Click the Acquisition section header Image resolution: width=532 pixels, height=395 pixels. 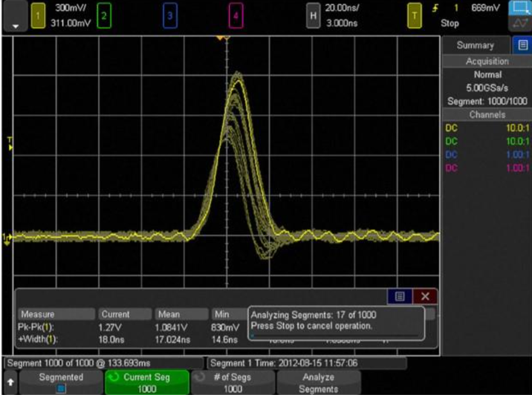point(487,61)
